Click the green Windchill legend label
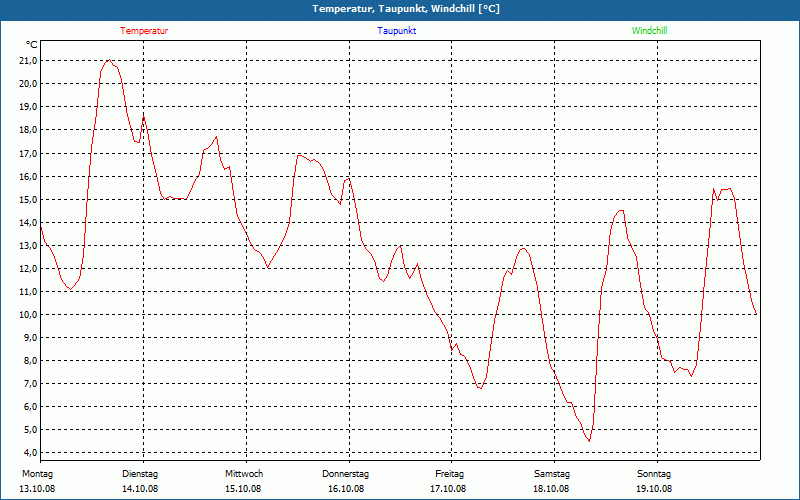This screenshot has height=500, width=800. point(649,31)
